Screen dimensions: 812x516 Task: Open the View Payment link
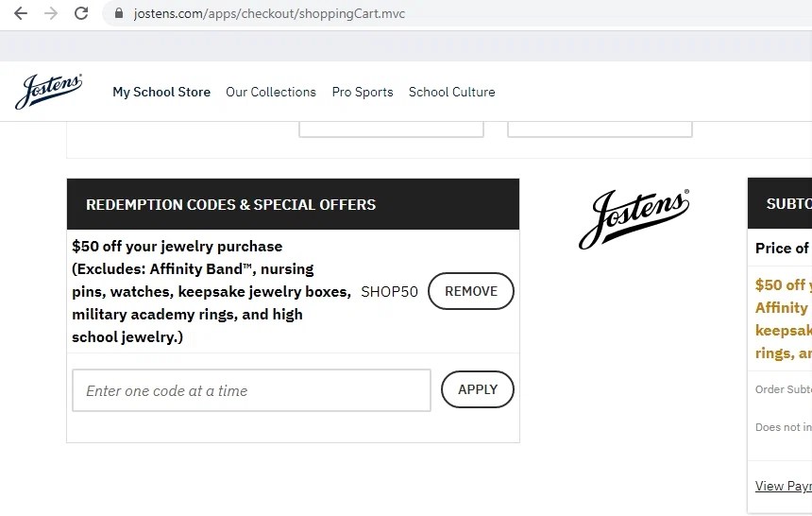click(x=783, y=486)
